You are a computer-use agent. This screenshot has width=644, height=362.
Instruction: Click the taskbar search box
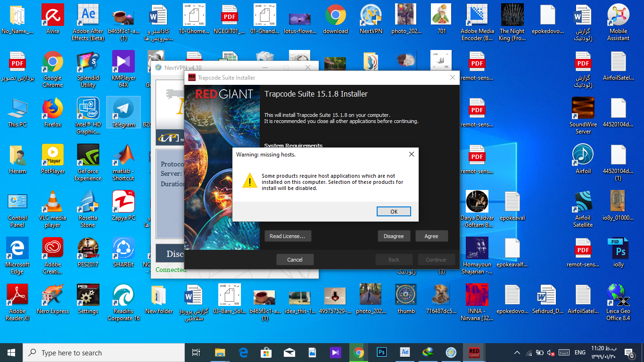tap(104, 353)
